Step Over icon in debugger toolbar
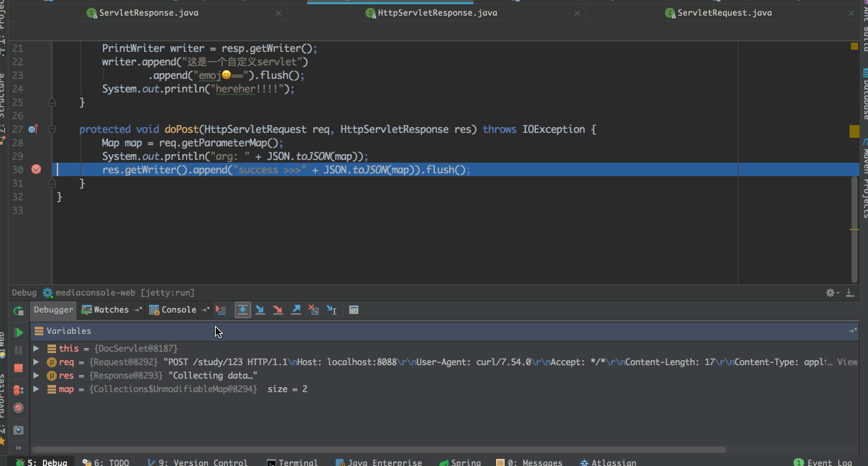Viewport: 868px width, 466px height. pyautogui.click(x=243, y=310)
